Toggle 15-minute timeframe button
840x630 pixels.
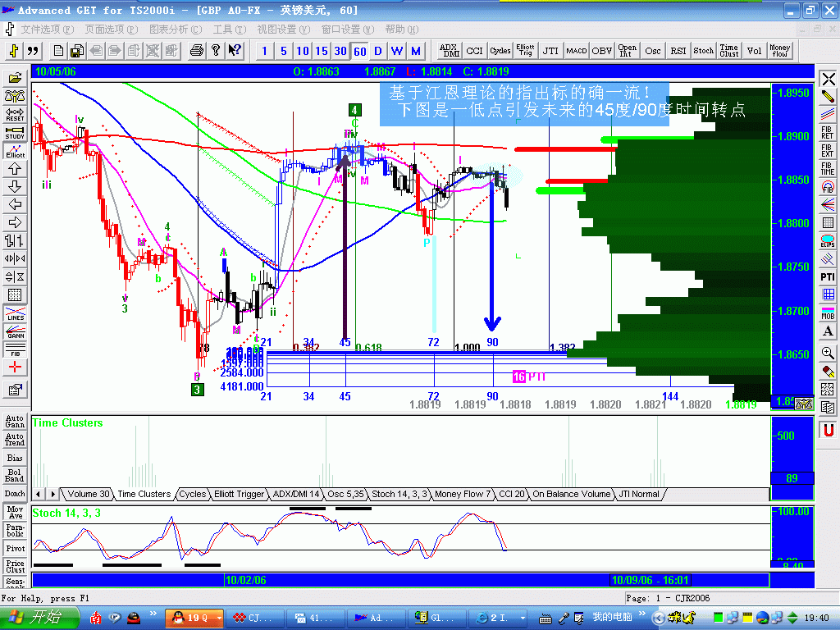(x=322, y=51)
